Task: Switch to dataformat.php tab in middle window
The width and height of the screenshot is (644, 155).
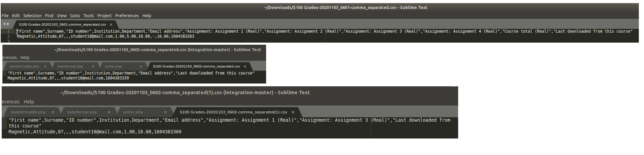Action: (x=70, y=66)
